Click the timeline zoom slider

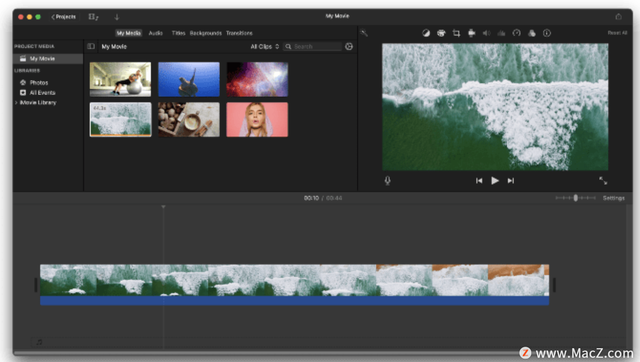pos(576,198)
